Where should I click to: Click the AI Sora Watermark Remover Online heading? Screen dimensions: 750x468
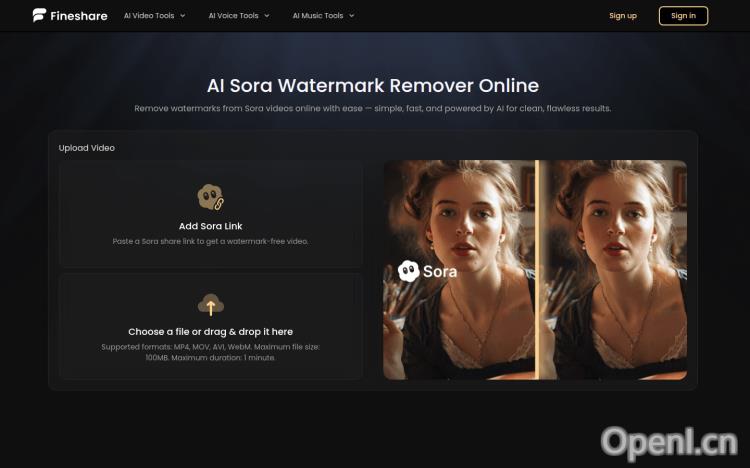point(373,86)
